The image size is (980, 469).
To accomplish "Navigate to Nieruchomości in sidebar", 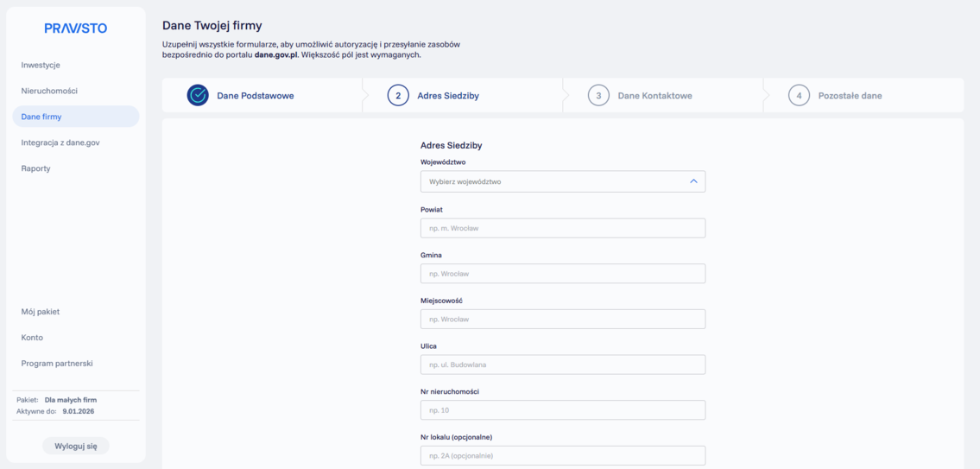I will coord(49,91).
